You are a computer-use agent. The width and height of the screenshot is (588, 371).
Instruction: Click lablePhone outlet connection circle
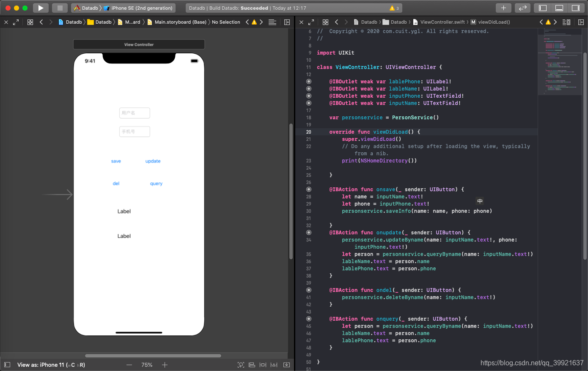[309, 82]
